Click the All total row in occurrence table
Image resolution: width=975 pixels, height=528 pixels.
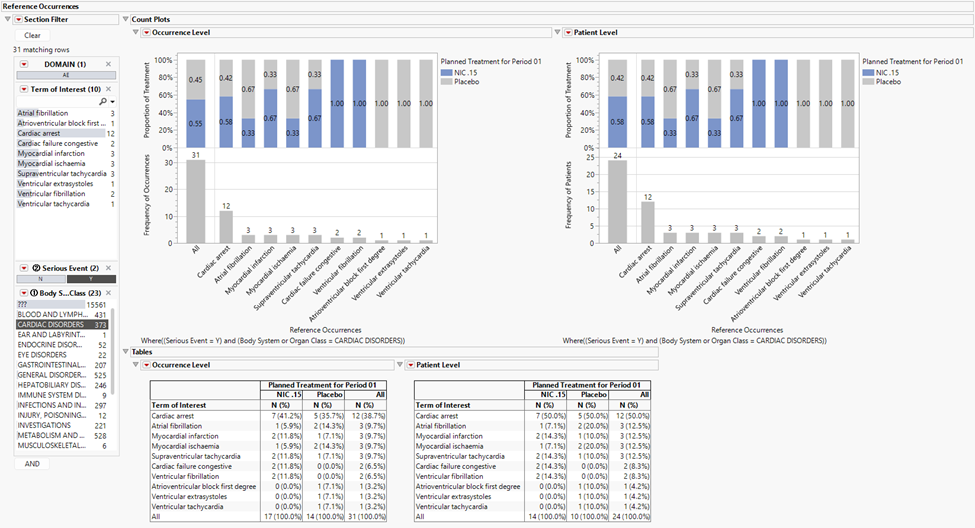point(269,517)
